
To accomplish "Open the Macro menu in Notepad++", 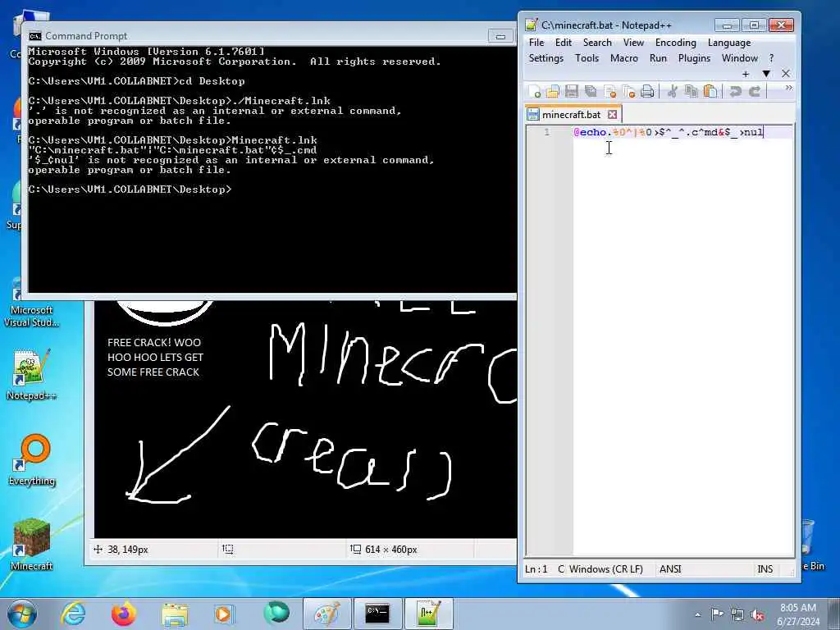I will (x=624, y=58).
